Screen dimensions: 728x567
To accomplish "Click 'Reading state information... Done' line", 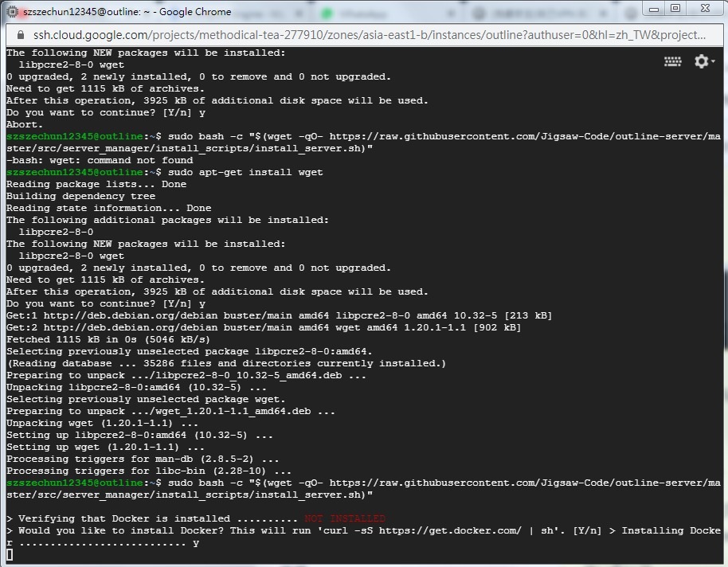I will click(108, 208).
